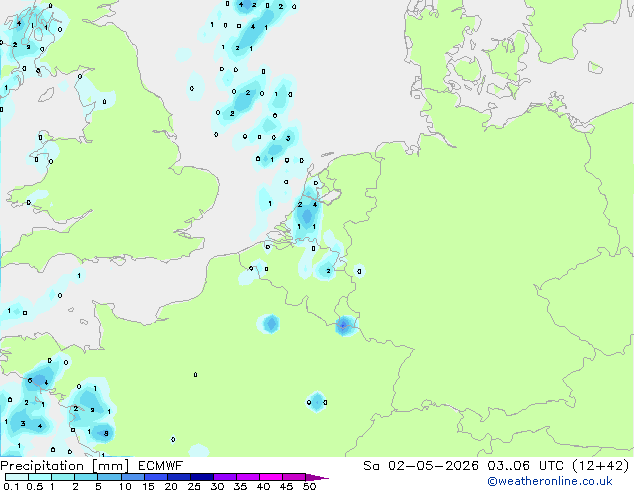The width and height of the screenshot is (634, 490).
Task: Click the [mm] unit label
Action: click(x=110, y=466)
